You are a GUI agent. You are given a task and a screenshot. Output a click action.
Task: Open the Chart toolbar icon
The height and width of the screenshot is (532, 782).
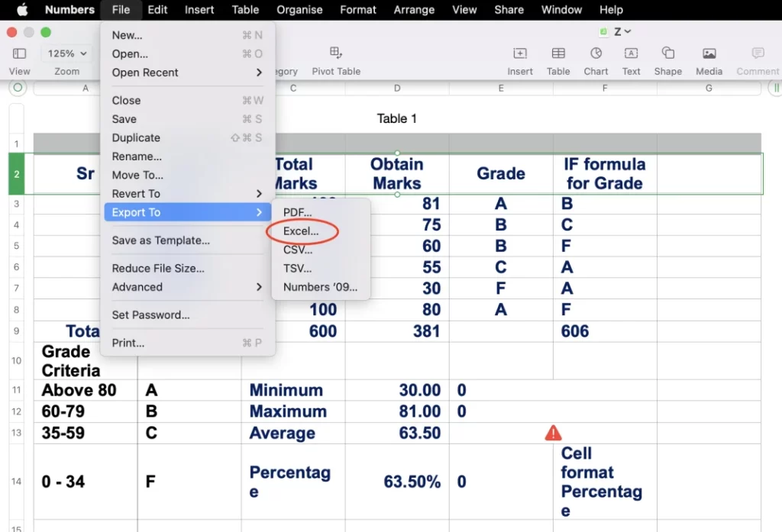[x=596, y=53]
